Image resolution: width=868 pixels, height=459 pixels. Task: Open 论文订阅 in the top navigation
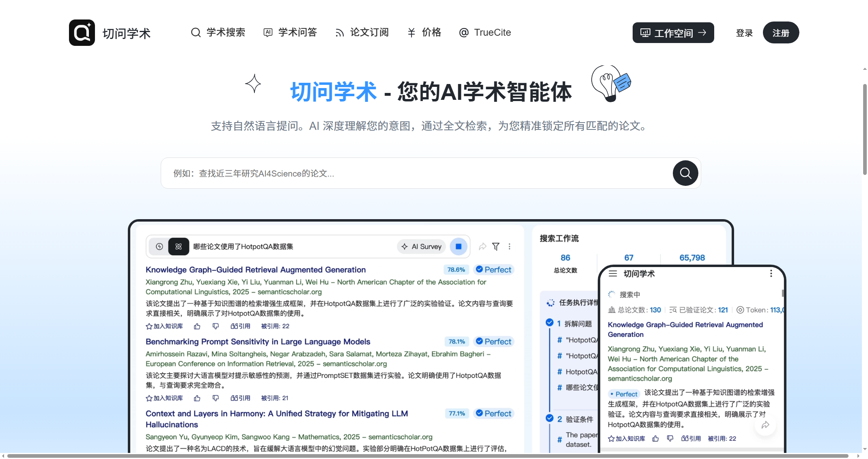click(x=362, y=32)
